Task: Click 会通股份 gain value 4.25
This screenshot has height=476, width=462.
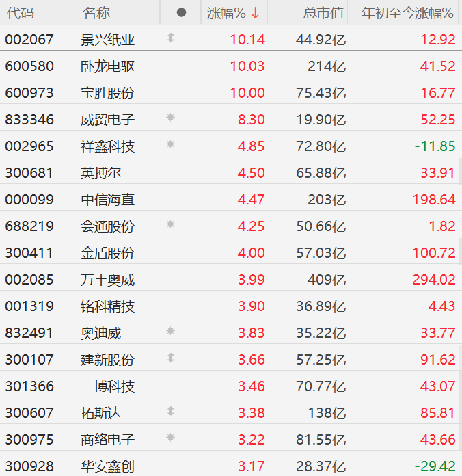Action: pyautogui.click(x=252, y=226)
